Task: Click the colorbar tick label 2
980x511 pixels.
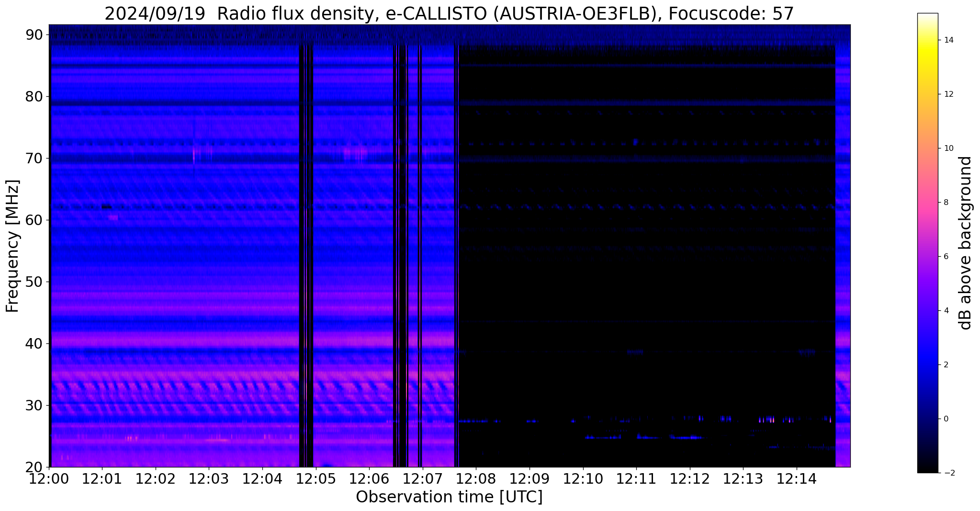Action: click(x=946, y=365)
